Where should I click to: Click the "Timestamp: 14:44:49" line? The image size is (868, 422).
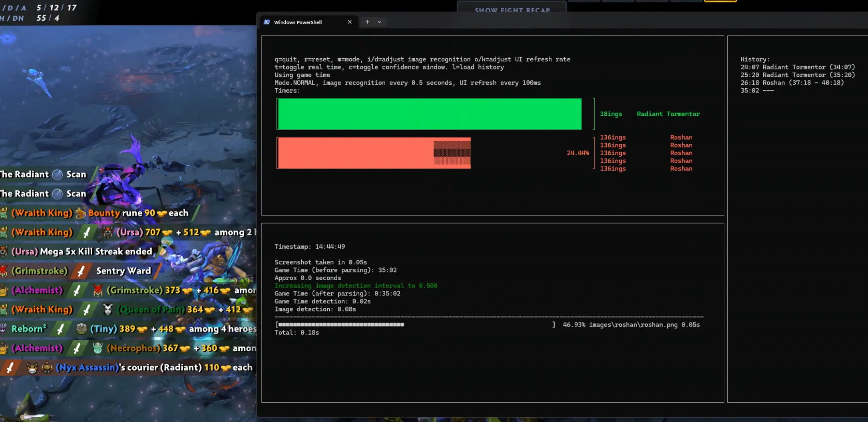310,246
